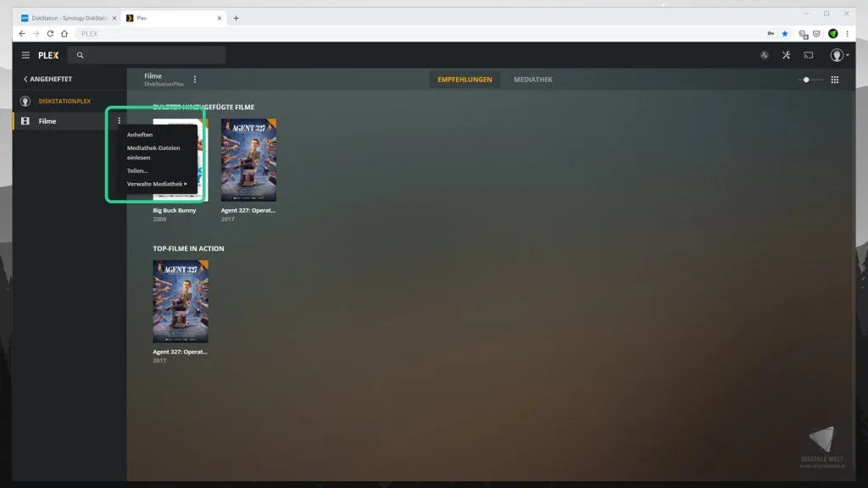Open the activity status icon
This screenshot has height=488, width=868.
[x=765, y=55]
